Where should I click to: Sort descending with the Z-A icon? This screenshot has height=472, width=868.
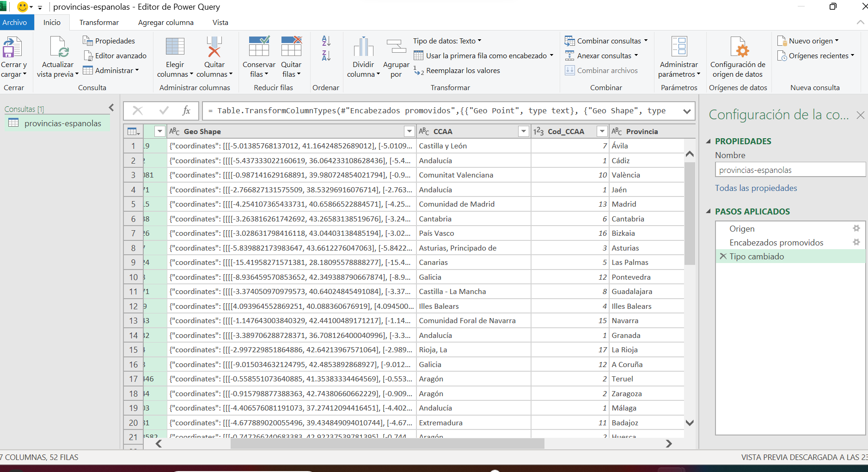click(326, 55)
